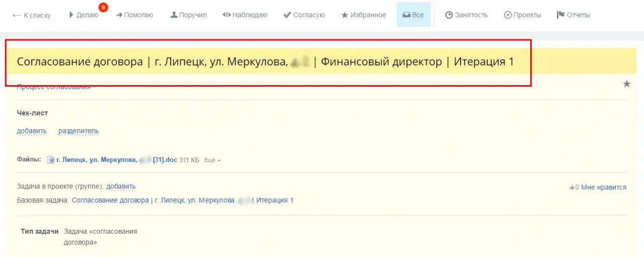Open the notification badge showing 9
This screenshot has height=257, width=644.
(x=103, y=8)
